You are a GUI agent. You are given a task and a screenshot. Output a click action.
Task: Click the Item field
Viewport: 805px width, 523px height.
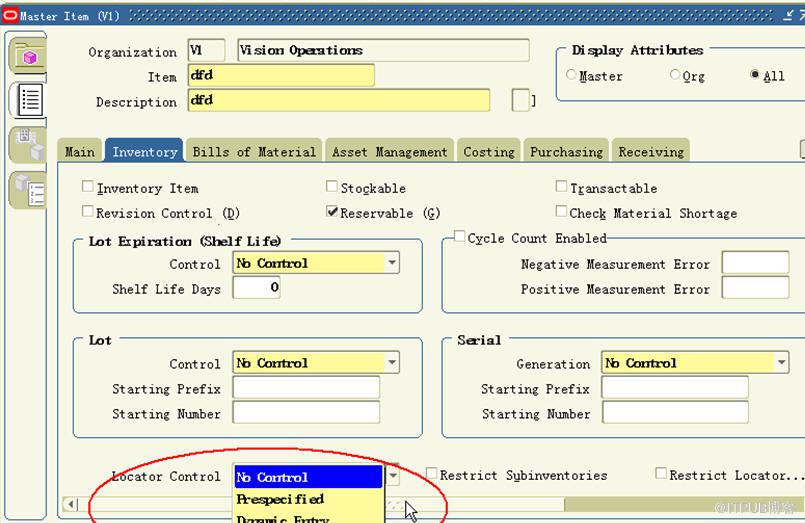[x=281, y=75]
